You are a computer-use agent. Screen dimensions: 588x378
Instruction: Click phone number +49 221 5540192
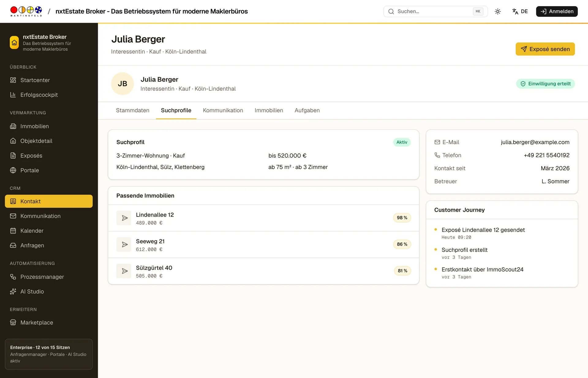[547, 155]
